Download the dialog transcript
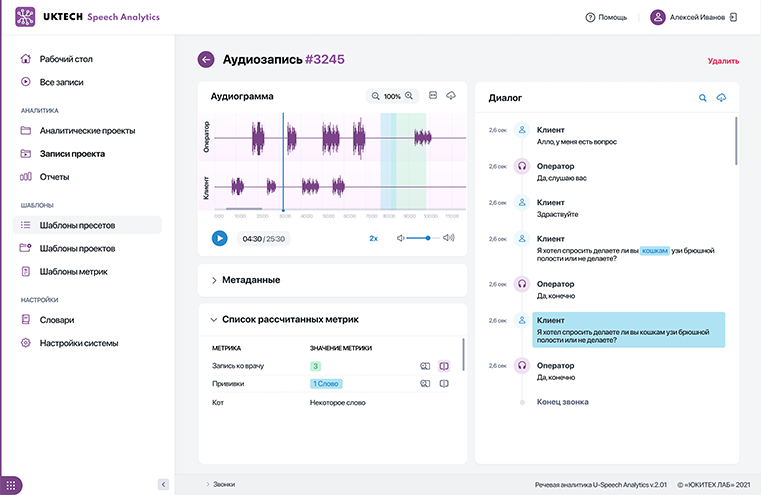Viewport: 761px width, 495px height. (722, 98)
